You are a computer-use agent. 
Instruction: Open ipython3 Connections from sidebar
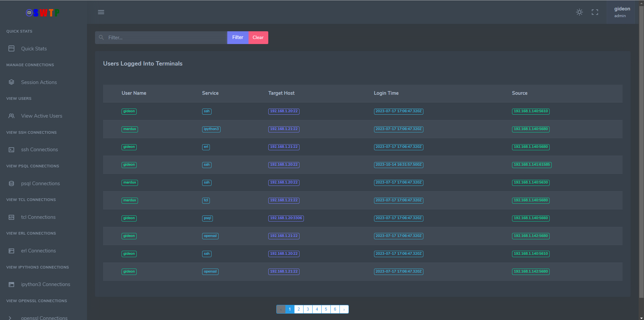click(45, 284)
